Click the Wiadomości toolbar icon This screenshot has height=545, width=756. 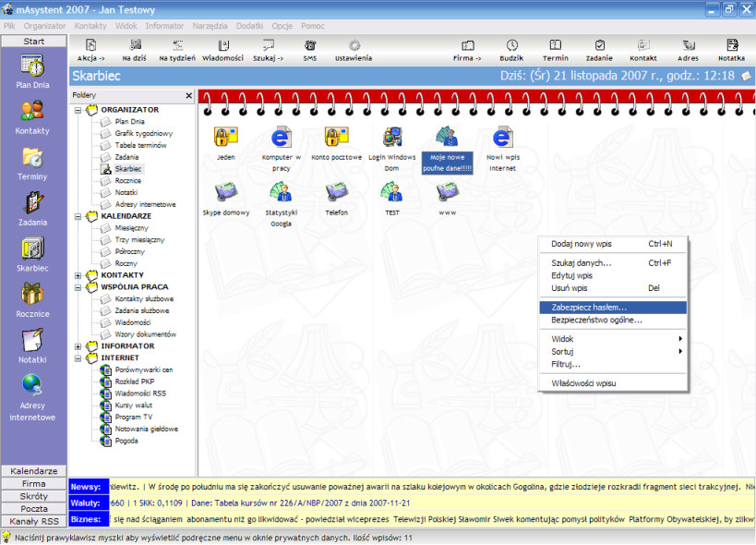click(x=222, y=45)
